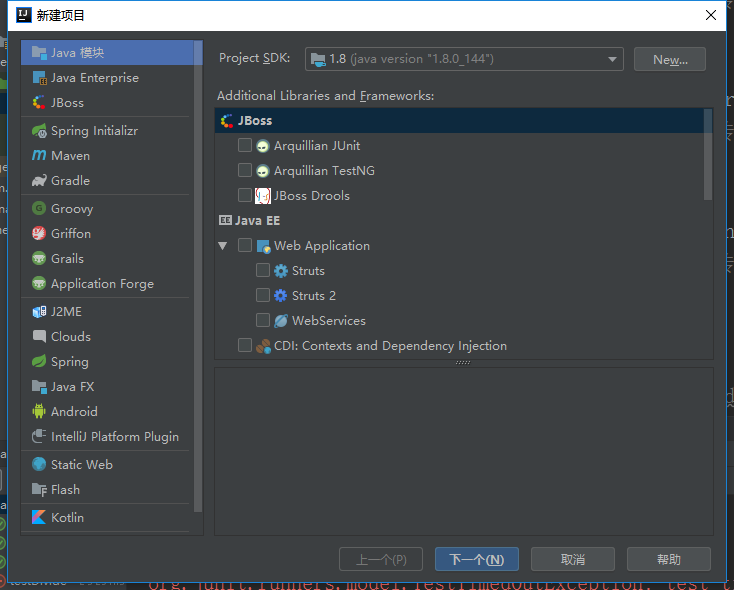
Task: Enable the Arquillian JUnit checkbox
Action: pos(245,145)
